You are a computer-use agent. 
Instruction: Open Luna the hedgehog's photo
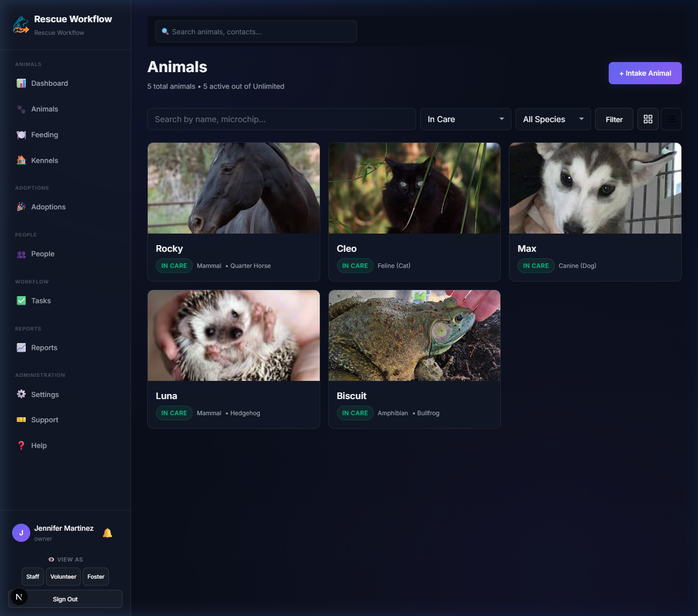tap(234, 335)
